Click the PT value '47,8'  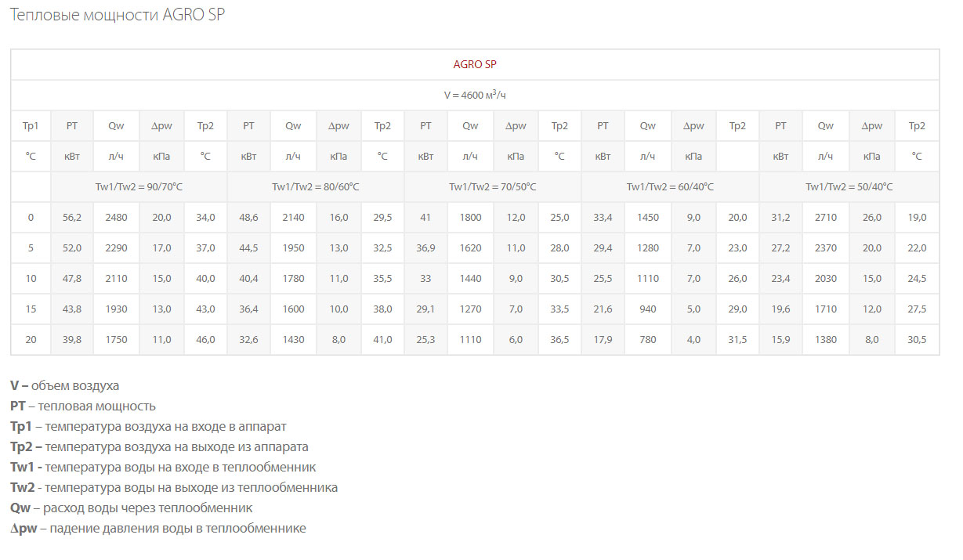[72, 278]
